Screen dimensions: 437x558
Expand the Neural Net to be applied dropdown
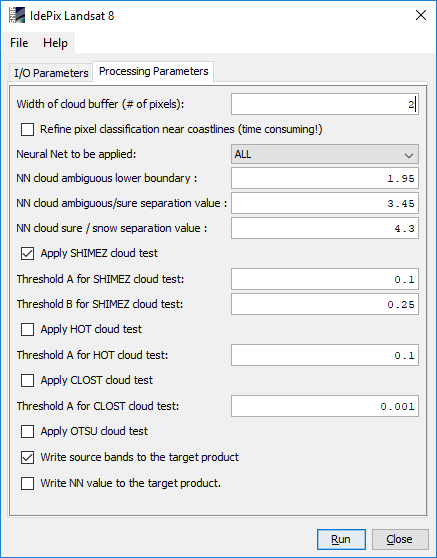click(x=325, y=154)
